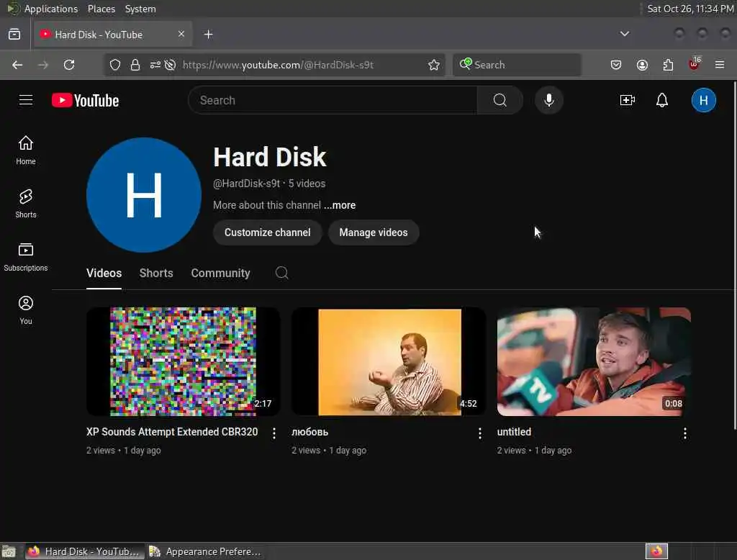Open options menu for untitled video

(x=685, y=433)
